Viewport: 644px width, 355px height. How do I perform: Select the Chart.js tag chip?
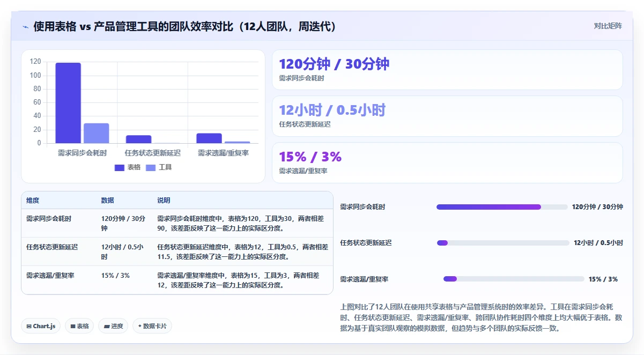click(41, 326)
